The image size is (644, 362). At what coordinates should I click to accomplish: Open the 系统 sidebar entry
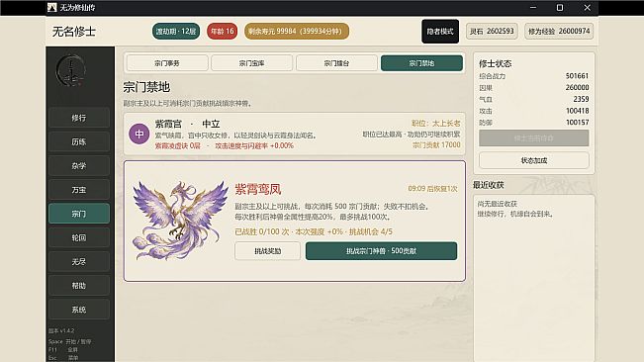tap(79, 310)
